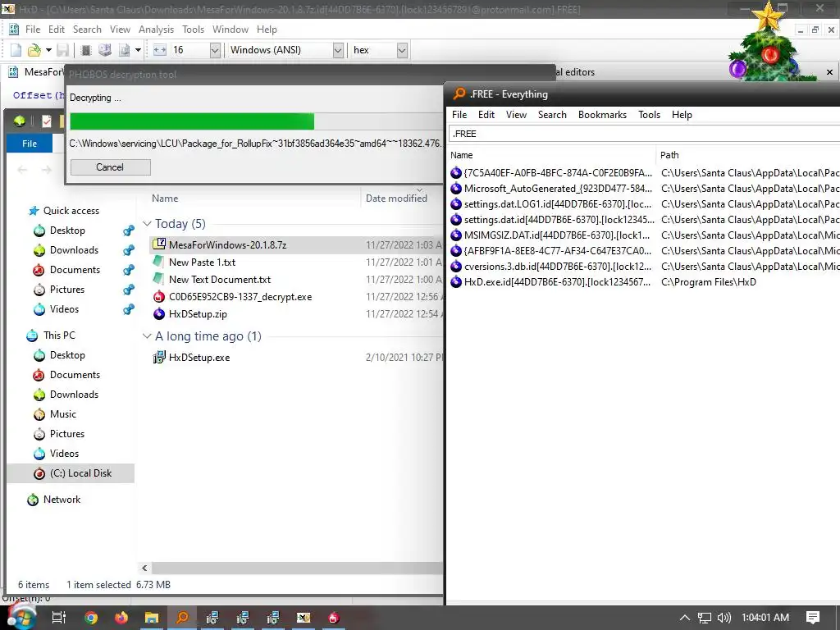
Task: Click pin icon next to Quick access Documents
Action: coord(128,270)
